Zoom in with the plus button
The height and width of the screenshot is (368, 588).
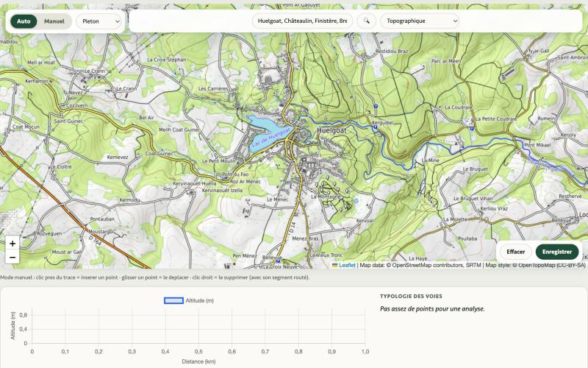(12, 244)
